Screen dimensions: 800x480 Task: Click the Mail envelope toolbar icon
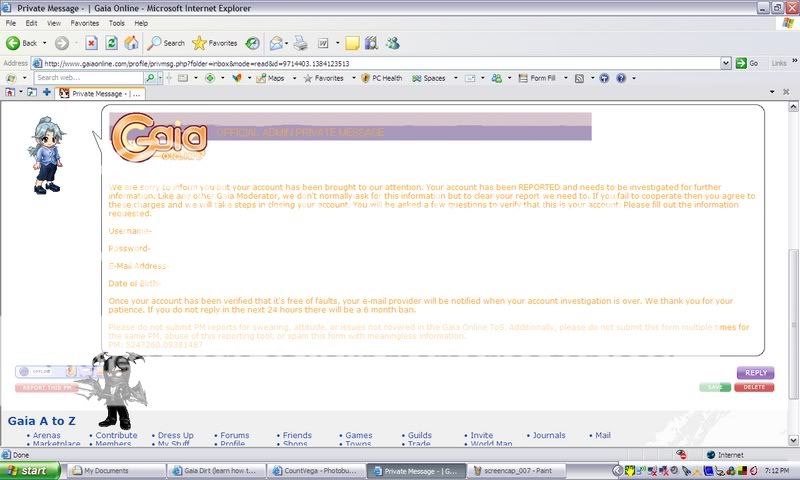point(276,43)
